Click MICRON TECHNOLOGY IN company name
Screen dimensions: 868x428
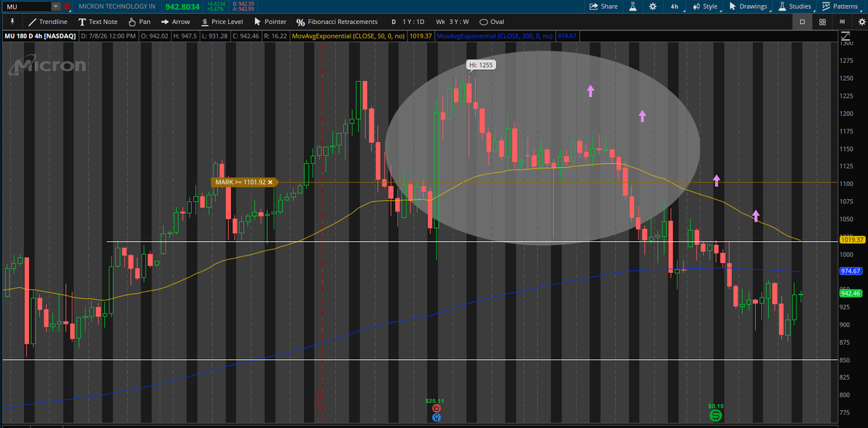(117, 7)
